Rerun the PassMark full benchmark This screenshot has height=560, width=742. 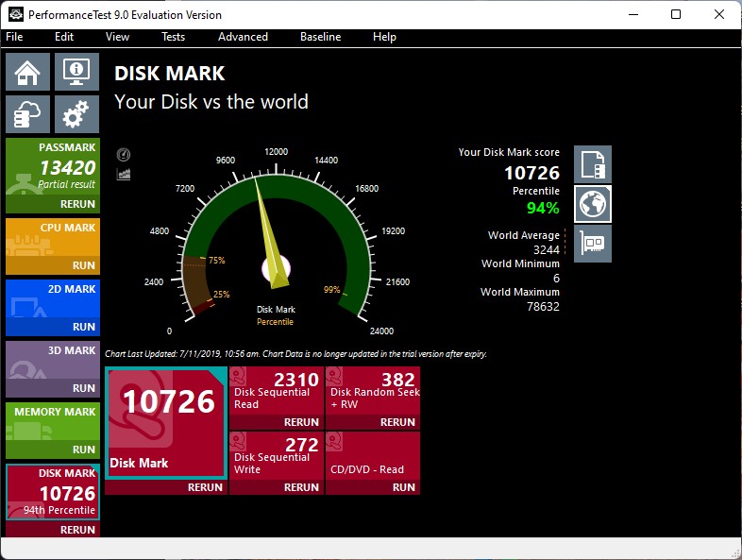[77, 204]
